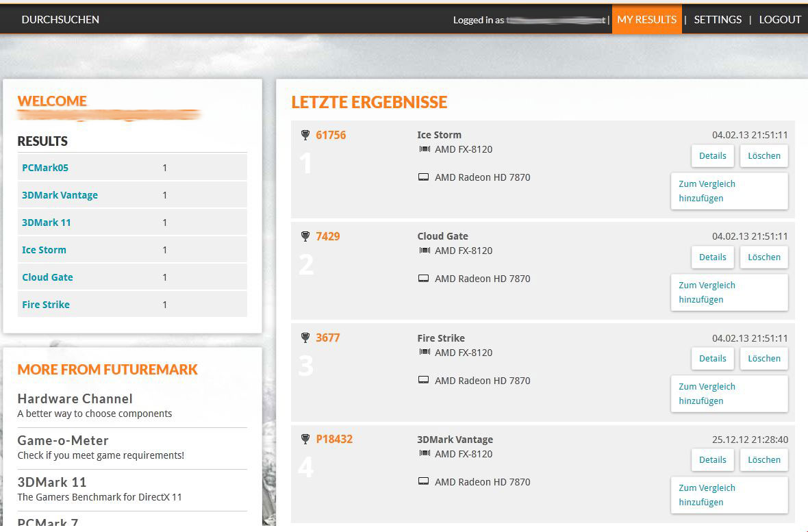
Task: Click the CPU chip icon in the Cloud Gate result
Action: [x=425, y=251]
